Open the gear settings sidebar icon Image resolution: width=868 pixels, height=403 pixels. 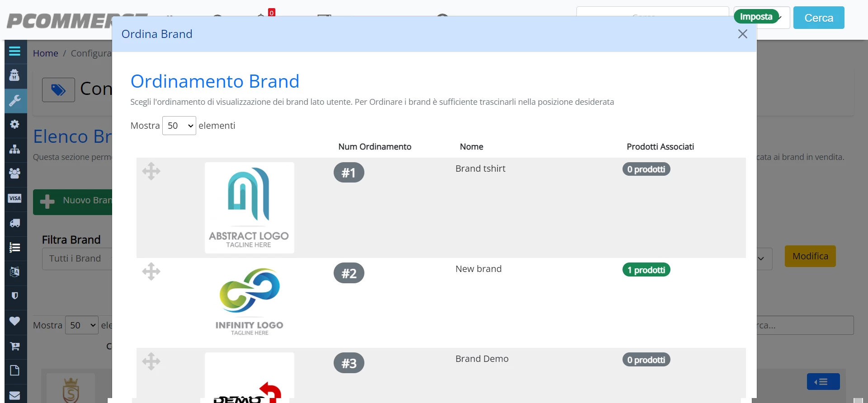click(x=15, y=124)
